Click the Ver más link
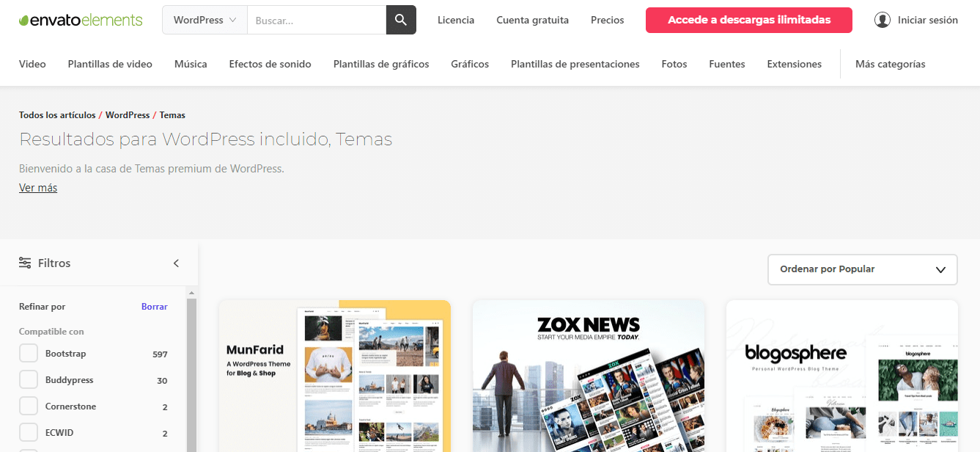 click(38, 188)
